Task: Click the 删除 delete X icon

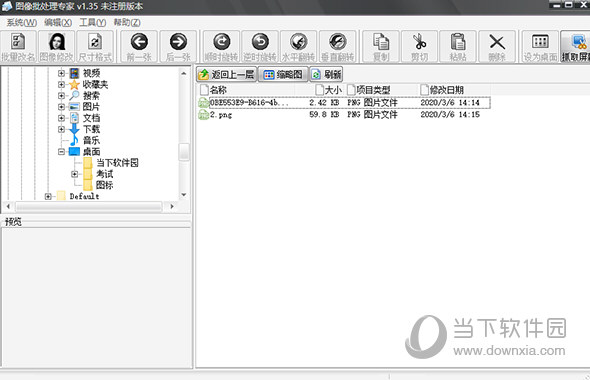Action: pos(497,46)
